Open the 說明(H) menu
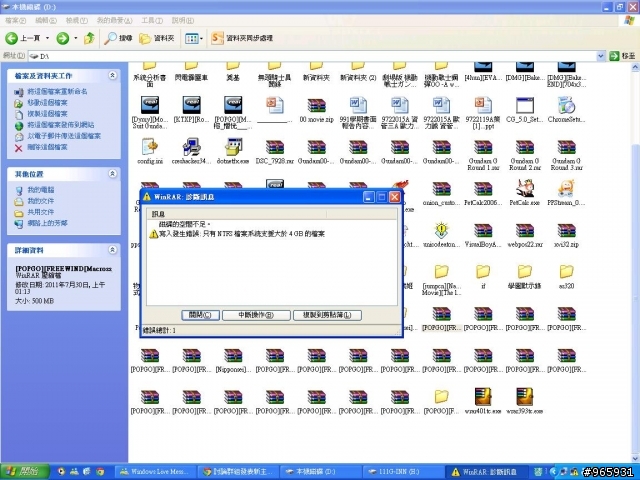The height and width of the screenshot is (480, 640). click(x=182, y=20)
